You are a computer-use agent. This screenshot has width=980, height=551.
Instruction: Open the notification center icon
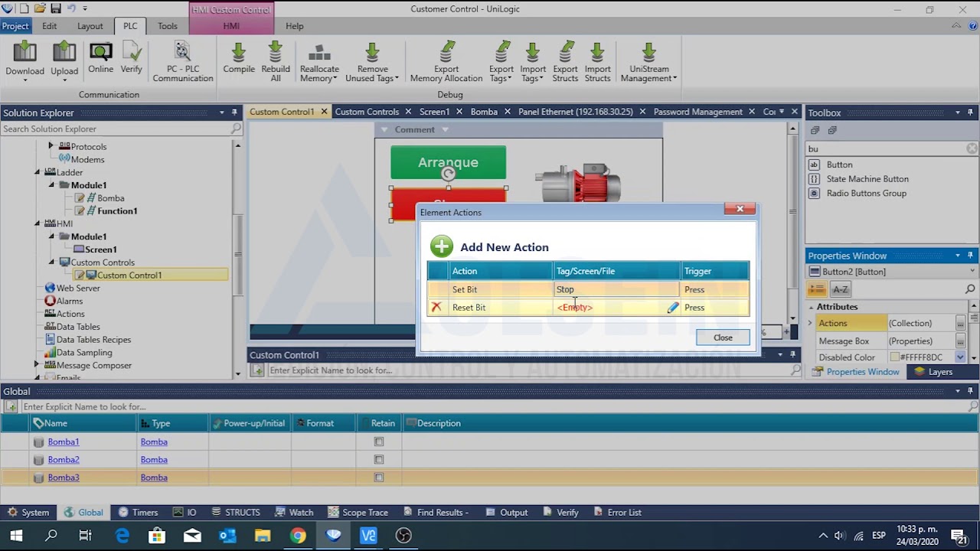958,536
